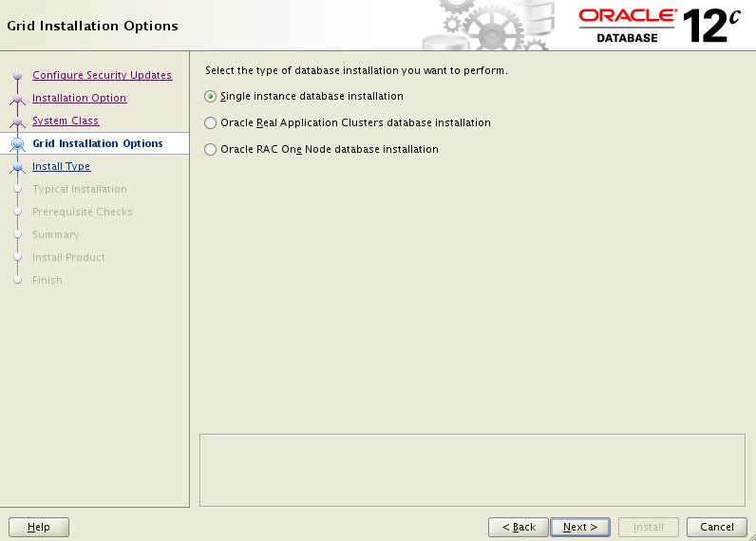Click the Next button
Image resolution: width=756 pixels, height=541 pixels.
(x=580, y=527)
